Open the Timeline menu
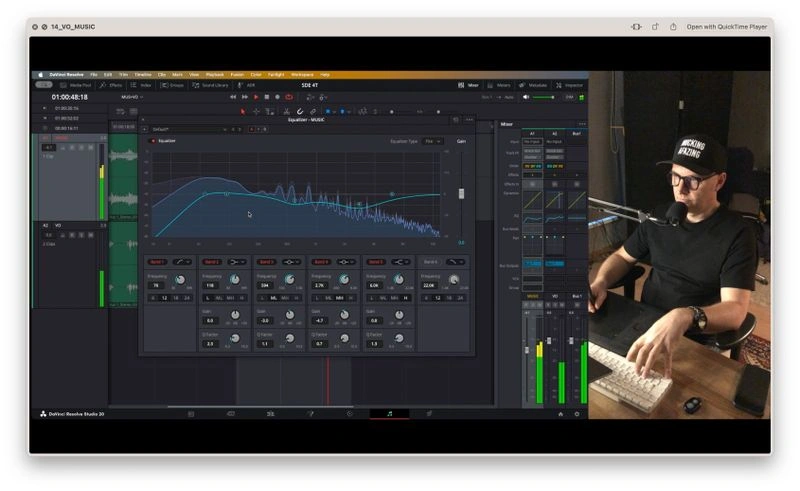This screenshot has width=800, height=491. point(143,75)
